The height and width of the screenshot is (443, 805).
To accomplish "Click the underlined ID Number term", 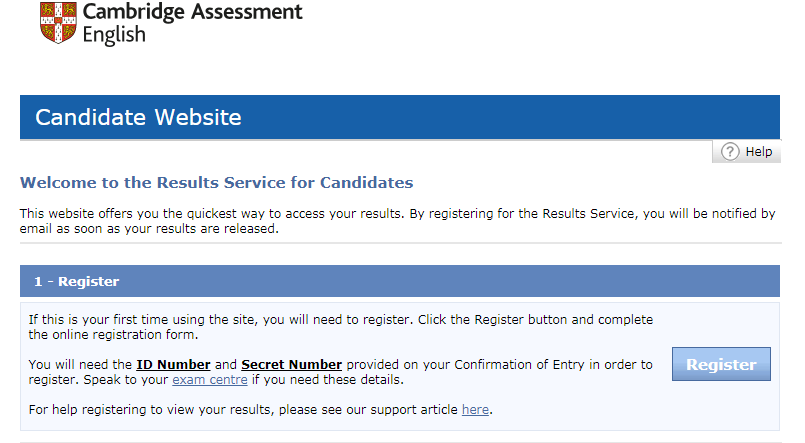I will coord(173,364).
